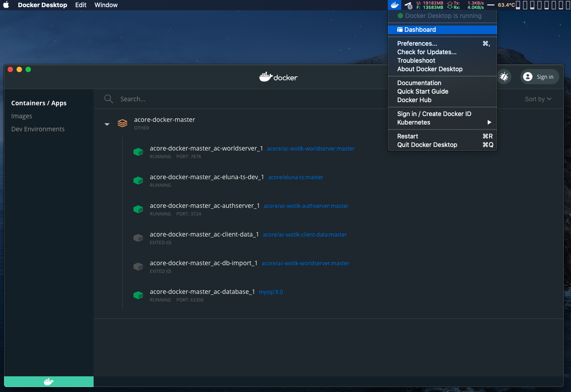Click the container icon for ac-worldserver_1
Screen dimensions: 571x392
point(138,152)
